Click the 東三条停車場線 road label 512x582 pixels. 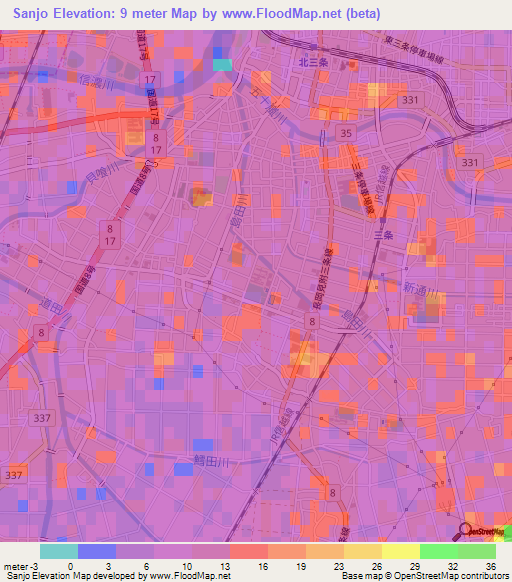click(x=414, y=50)
